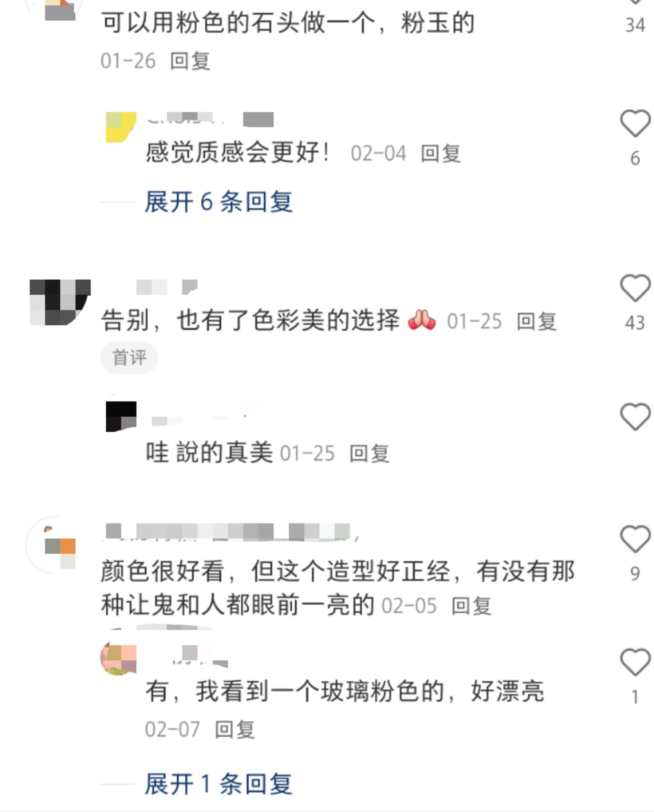
Task: Click the '首评' first-comment badge
Action: (x=129, y=357)
